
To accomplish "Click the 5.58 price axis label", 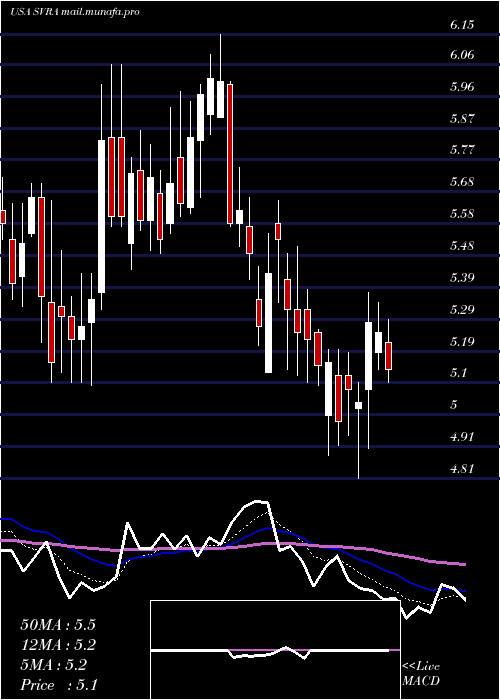I will pos(462,213).
